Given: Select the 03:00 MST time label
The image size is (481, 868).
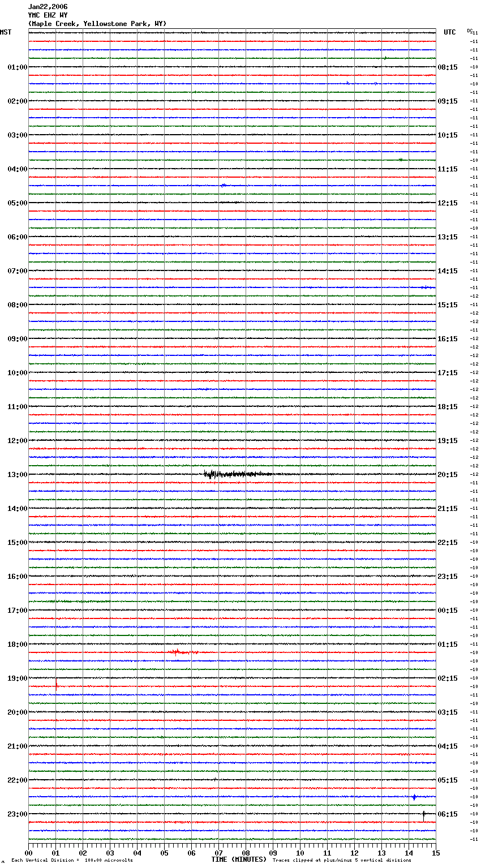Looking at the screenshot, I should (17, 135).
